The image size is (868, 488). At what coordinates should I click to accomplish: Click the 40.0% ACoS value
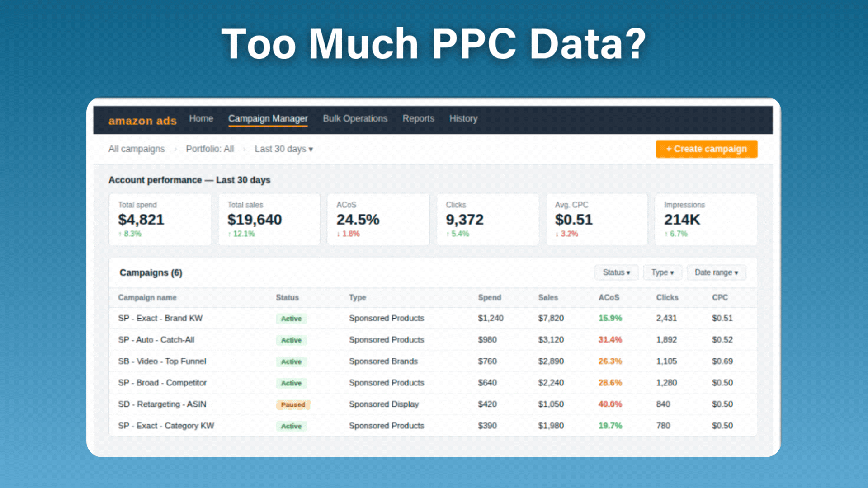click(610, 404)
